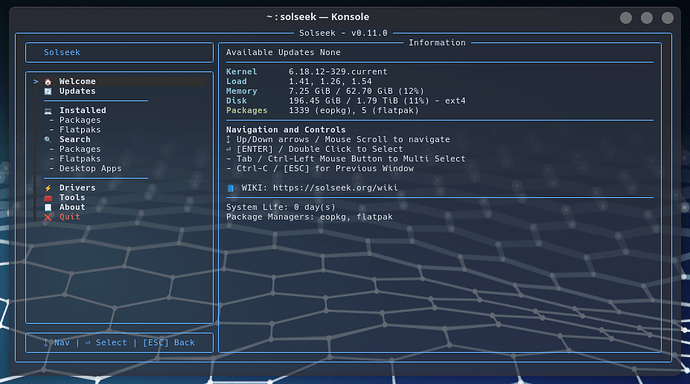Choose Flatpaks under Installed
Viewport: 690px width, 384px height.
pyautogui.click(x=80, y=130)
